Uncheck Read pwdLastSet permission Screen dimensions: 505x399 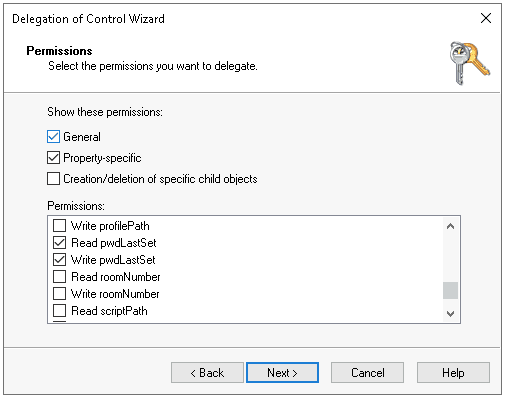click(x=59, y=243)
